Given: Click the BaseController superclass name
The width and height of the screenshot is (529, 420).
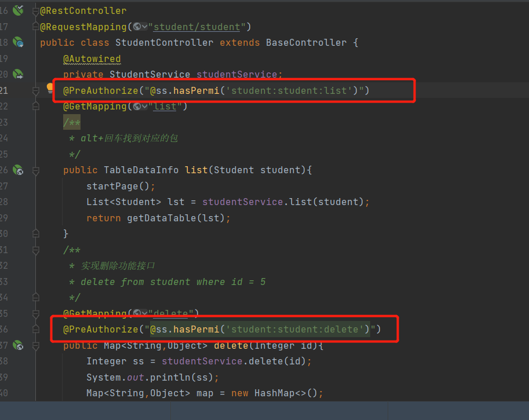Looking at the screenshot, I should 306,42.
